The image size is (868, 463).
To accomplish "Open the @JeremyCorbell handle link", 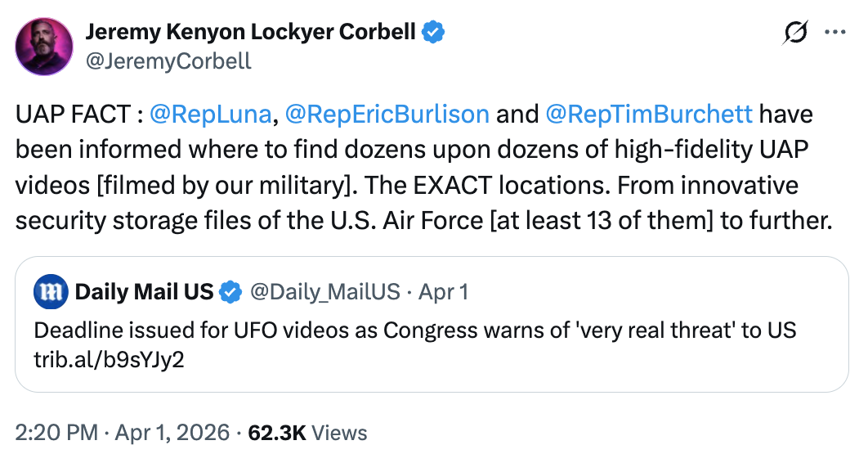I will pyautogui.click(x=168, y=61).
